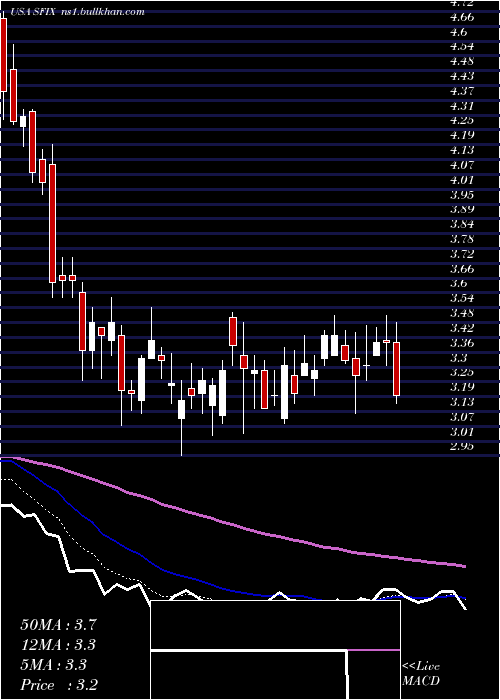Select the 3.25 price axis label
This screenshot has width=500, height=700.
pos(461,372)
